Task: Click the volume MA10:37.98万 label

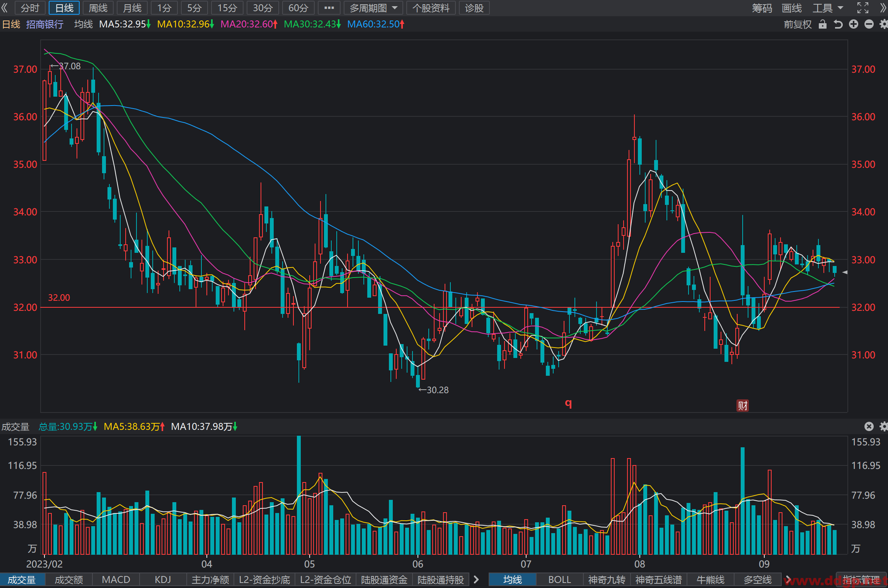Action: pyautogui.click(x=204, y=426)
